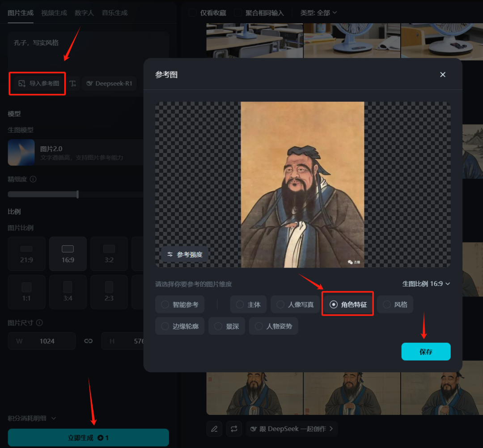
Task: Open the 类型: 全部 dropdown
Action: [318, 13]
